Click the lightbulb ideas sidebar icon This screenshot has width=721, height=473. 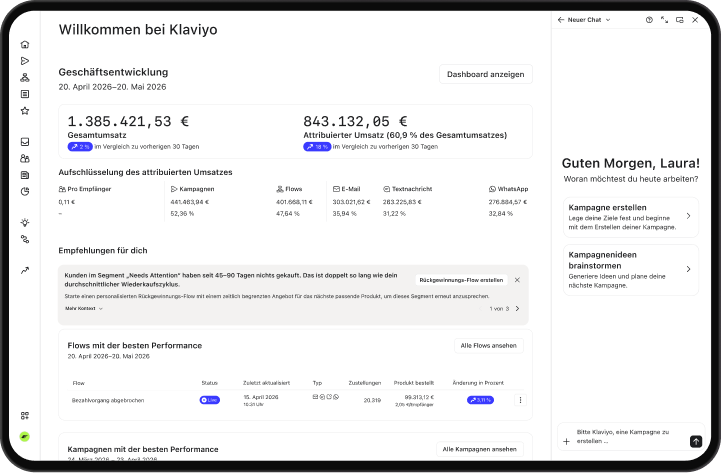coord(25,222)
